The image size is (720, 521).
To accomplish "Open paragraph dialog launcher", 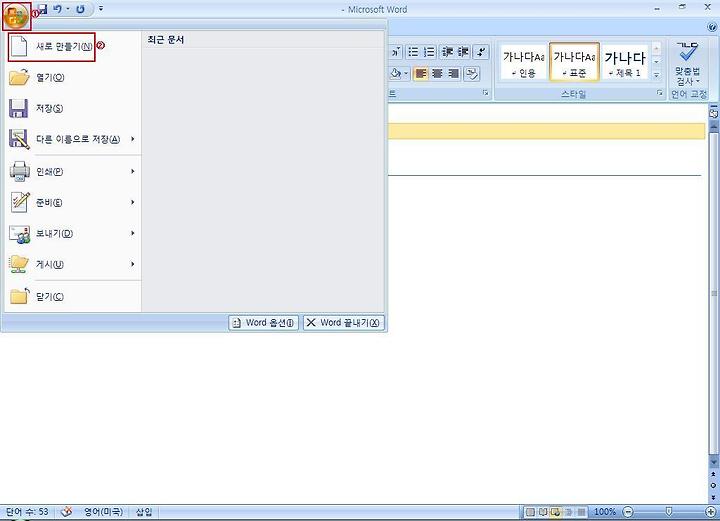I will 486,93.
